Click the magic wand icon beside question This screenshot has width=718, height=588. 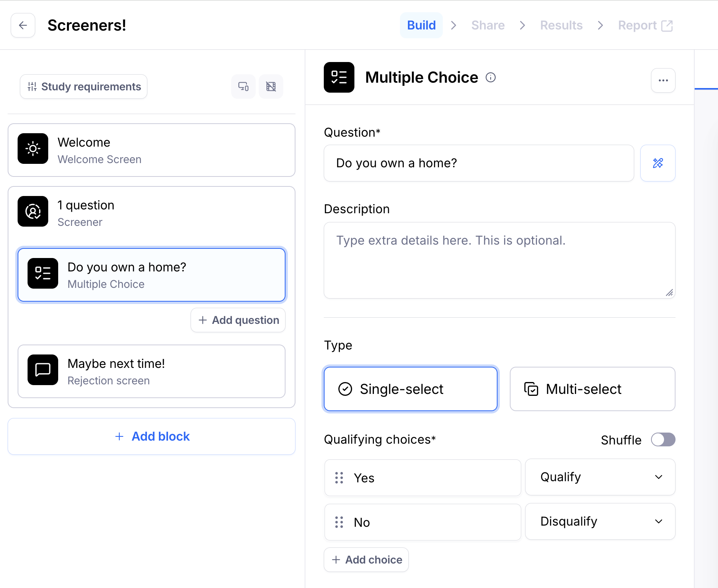pos(658,163)
